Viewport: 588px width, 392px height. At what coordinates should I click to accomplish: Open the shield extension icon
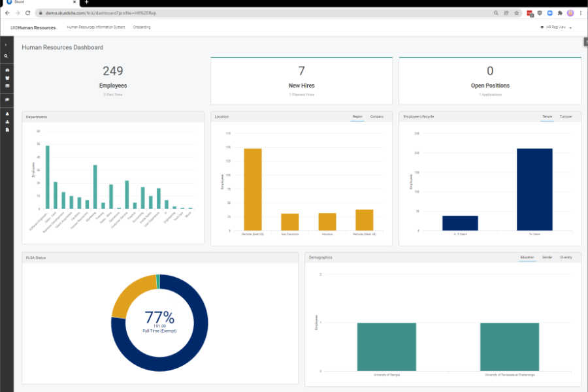pyautogui.click(x=540, y=13)
